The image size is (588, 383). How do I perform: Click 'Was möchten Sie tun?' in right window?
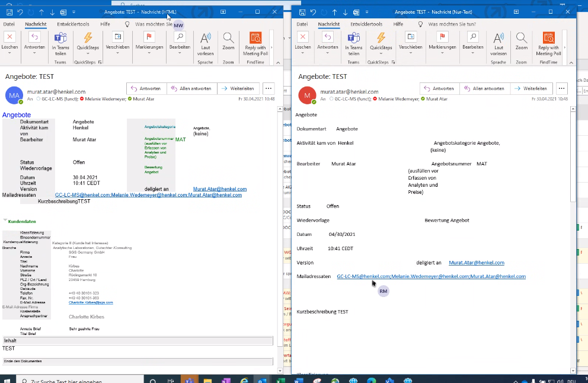click(x=452, y=24)
